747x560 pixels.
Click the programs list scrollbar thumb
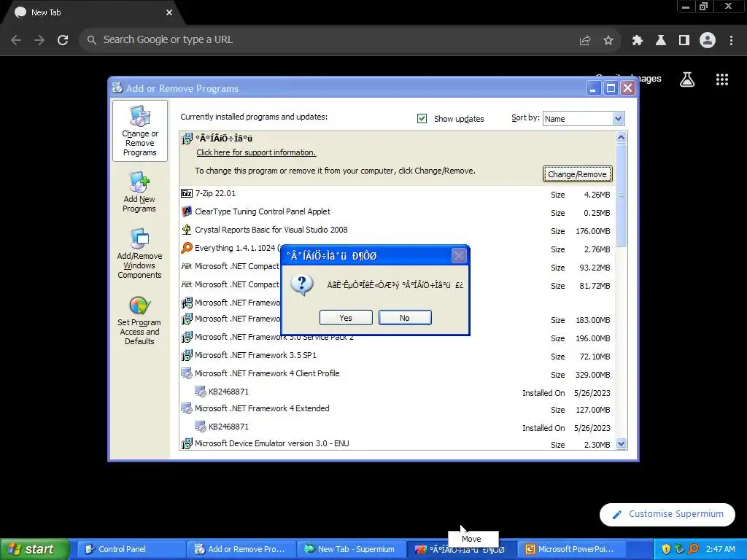622,195
